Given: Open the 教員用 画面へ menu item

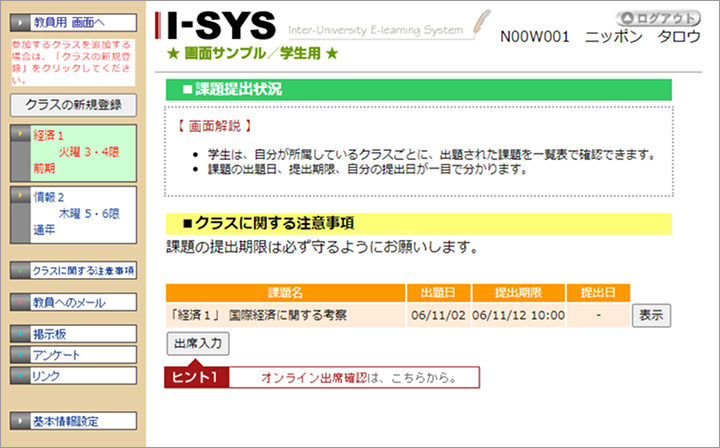Looking at the screenshot, I should pyautogui.click(x=73, y=22).
